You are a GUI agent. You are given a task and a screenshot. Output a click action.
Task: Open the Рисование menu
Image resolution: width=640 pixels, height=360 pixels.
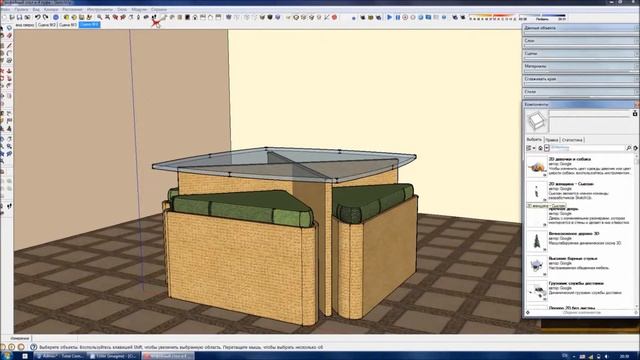73,9
